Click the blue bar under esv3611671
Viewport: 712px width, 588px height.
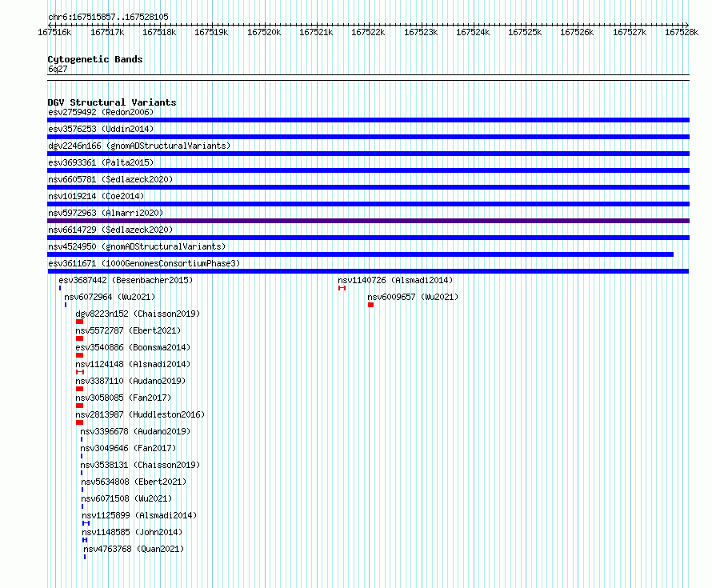[x=368, y=271]
